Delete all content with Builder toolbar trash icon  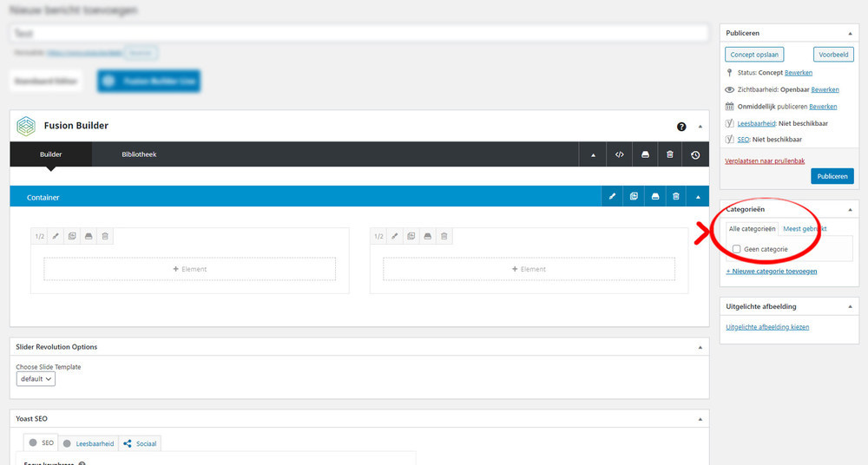coord(670,154)
